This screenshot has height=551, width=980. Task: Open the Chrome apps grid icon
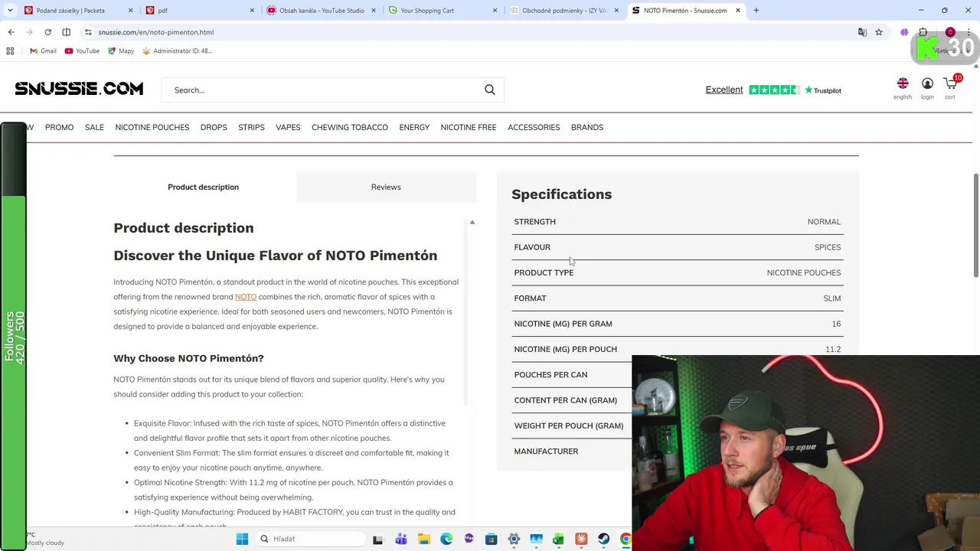[10, 51]
